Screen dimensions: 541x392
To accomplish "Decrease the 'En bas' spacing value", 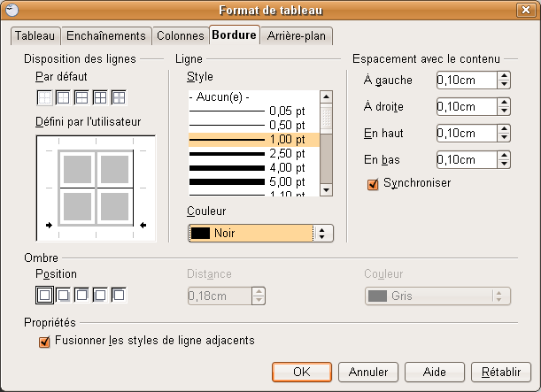I will 504,165.
